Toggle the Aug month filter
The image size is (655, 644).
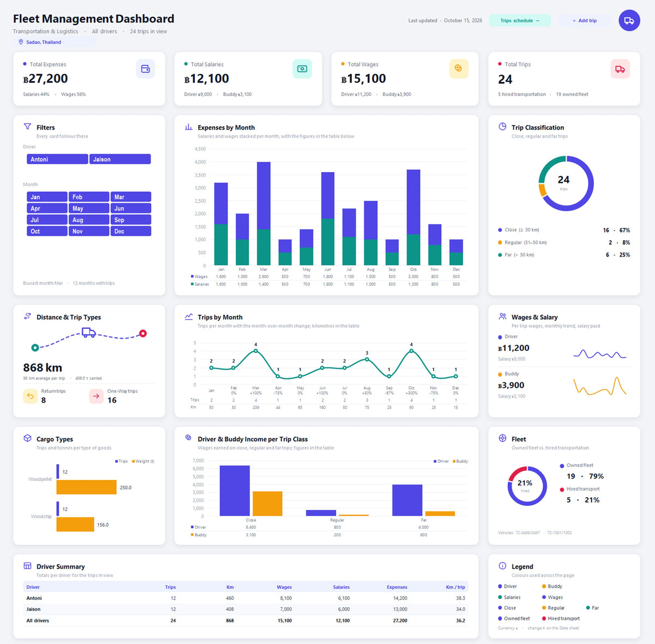click(x=89, y=220)
